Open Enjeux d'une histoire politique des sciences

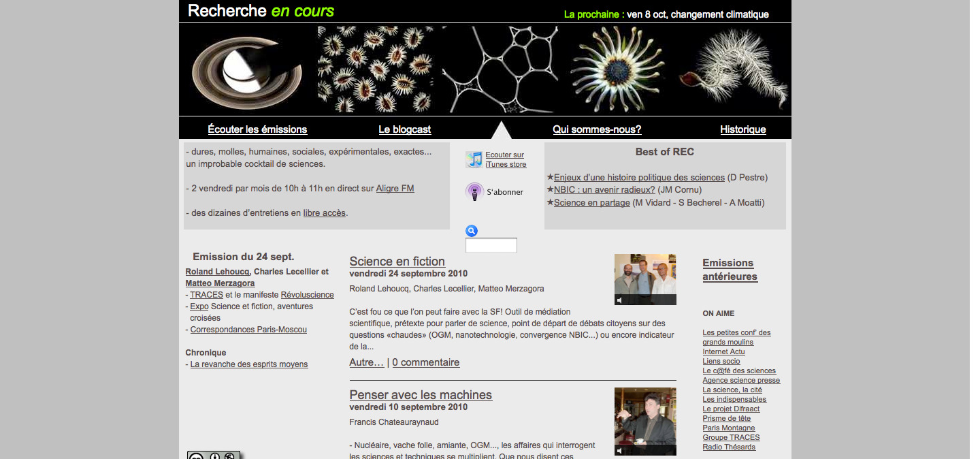click(x=639, y=178)
